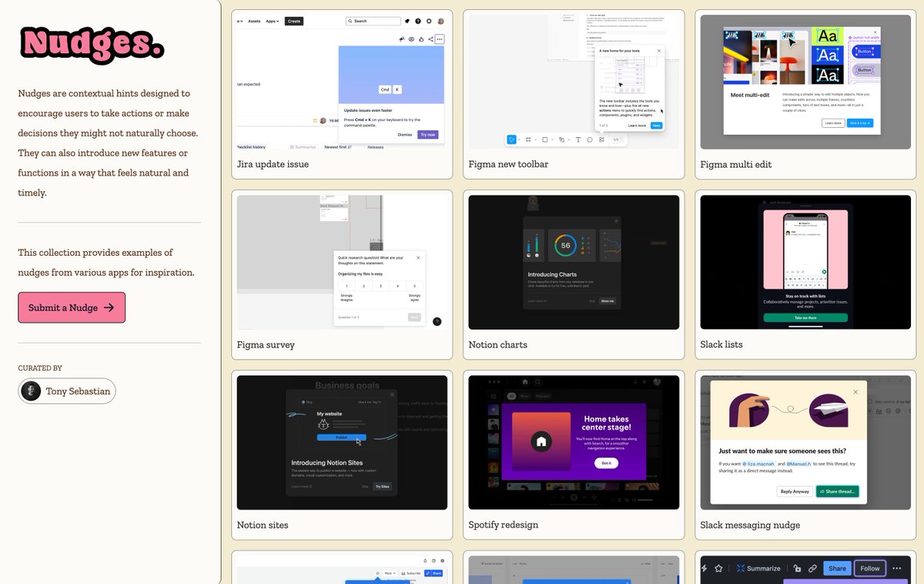Click 'Dismiss' in the Jira screenshot

[x=405, y=134]
